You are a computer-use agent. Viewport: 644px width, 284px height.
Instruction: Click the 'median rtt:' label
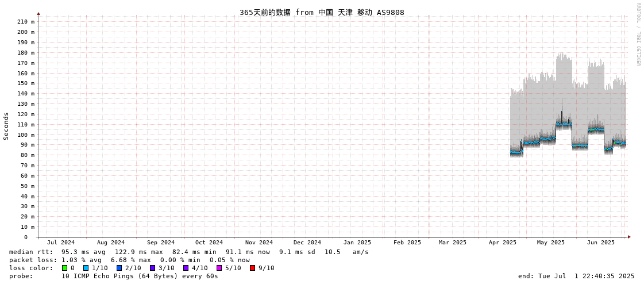(31, 252)
